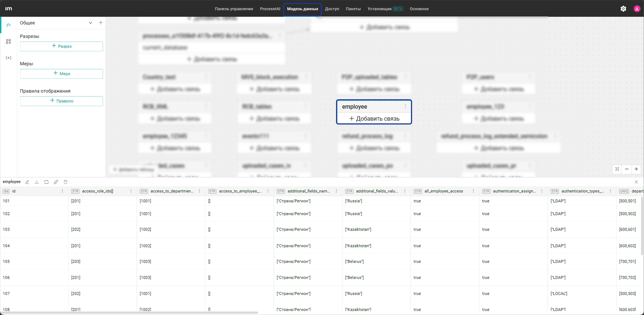
Task: Expand the Общее dropdown
Action: [91, 23]
